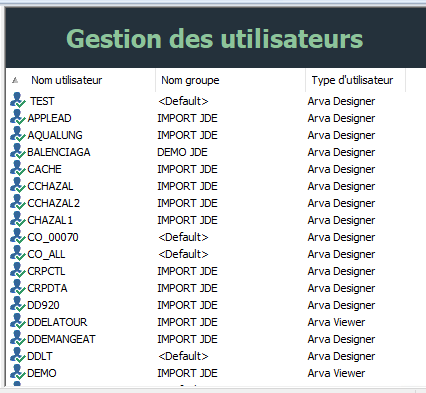426x393 pixels.
Task: Sort by the Type d'utilisateur column header
Action: tap(352, 80)
